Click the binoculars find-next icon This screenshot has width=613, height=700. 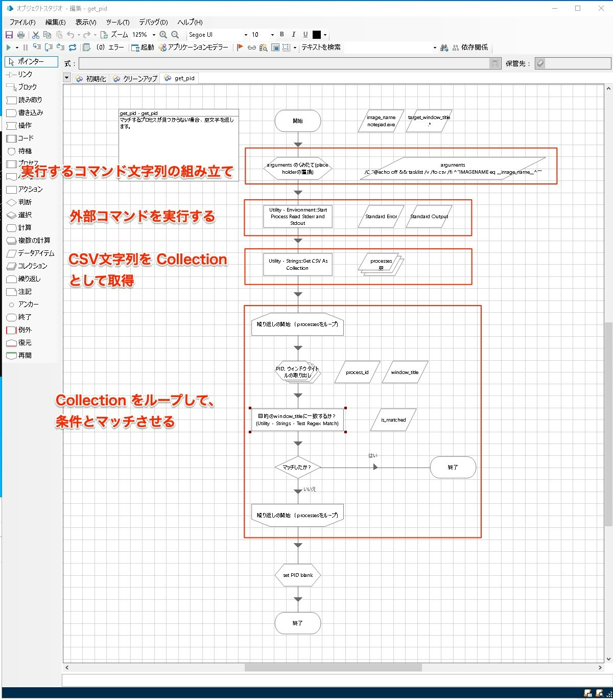tap(444, 48)
